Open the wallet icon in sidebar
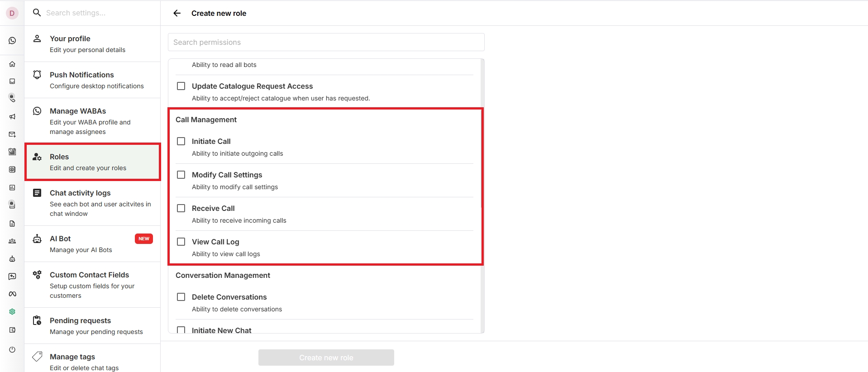 (12, 330)
